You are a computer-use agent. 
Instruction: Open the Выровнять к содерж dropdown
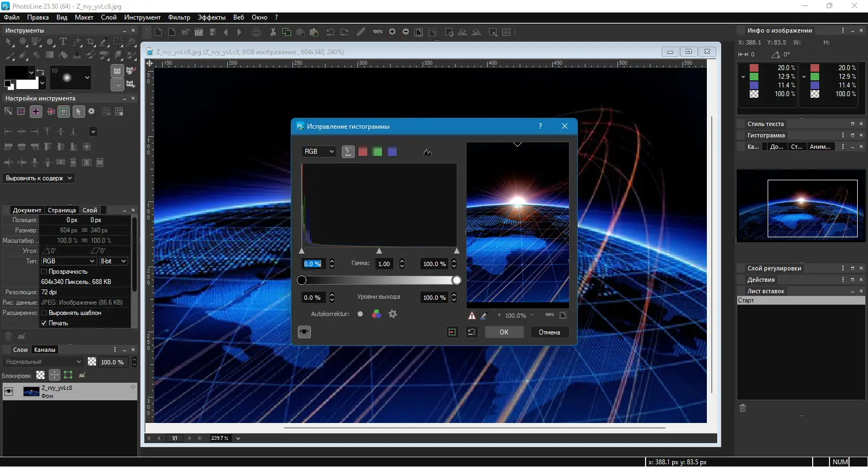(x=39, y=178)
